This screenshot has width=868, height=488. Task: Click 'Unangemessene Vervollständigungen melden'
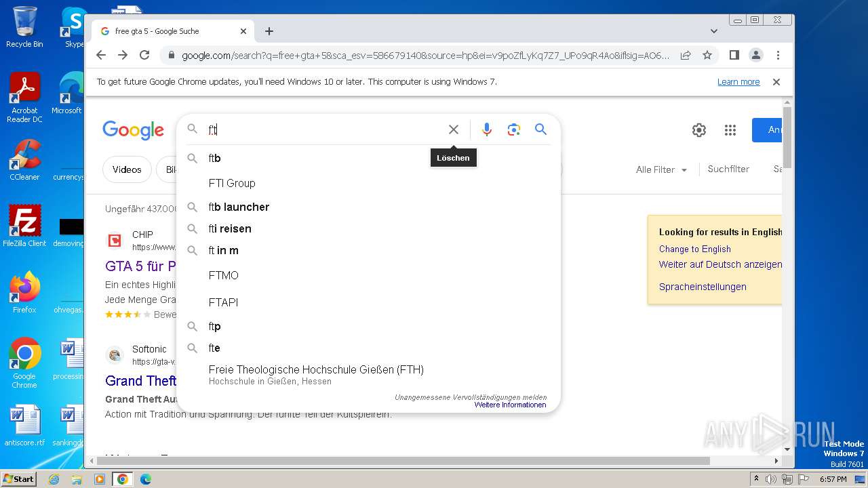[x=471, y=397]
